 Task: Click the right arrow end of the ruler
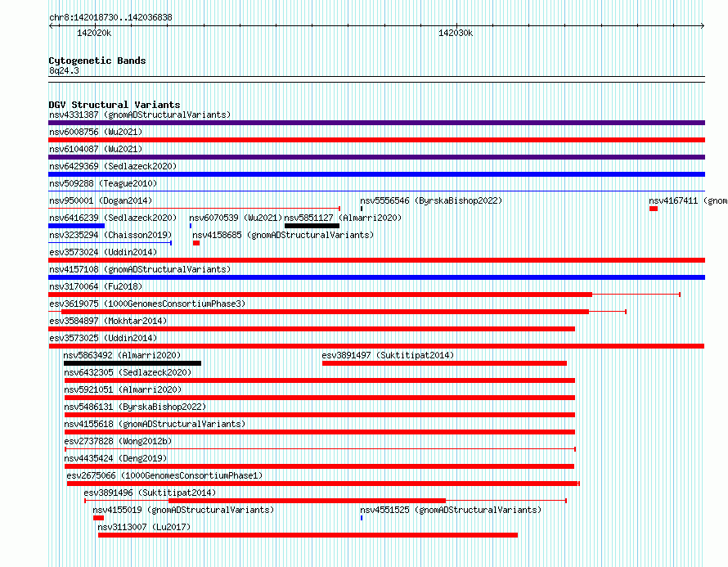(703, 26)
